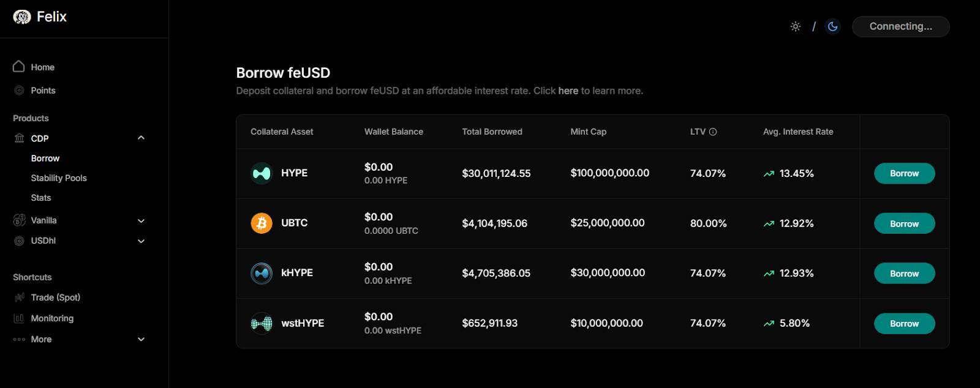
Task: Click the Connecting wallet button
Action: tap(900, 26)
